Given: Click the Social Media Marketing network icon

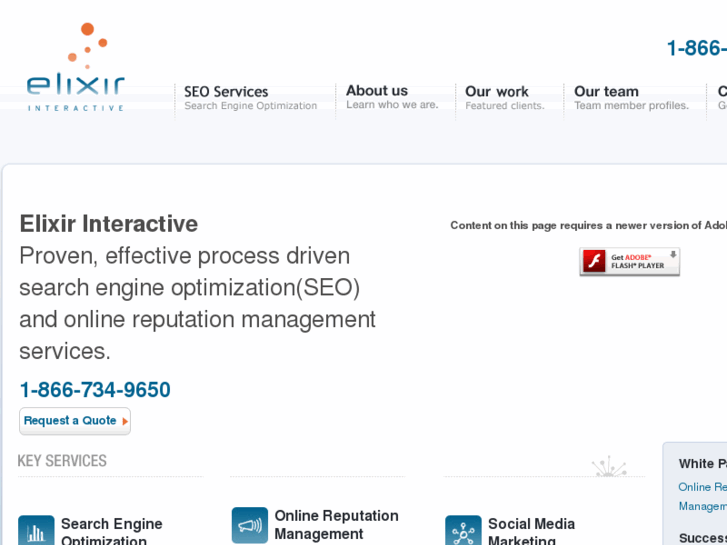Looking at the screenshot, I should (463, 530).
